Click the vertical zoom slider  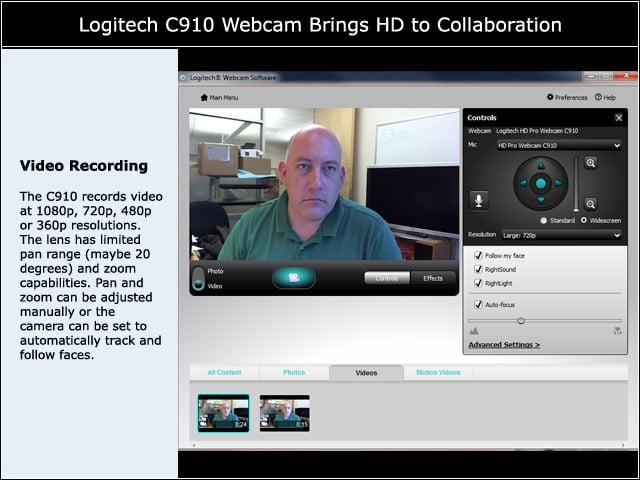[576, 183]
